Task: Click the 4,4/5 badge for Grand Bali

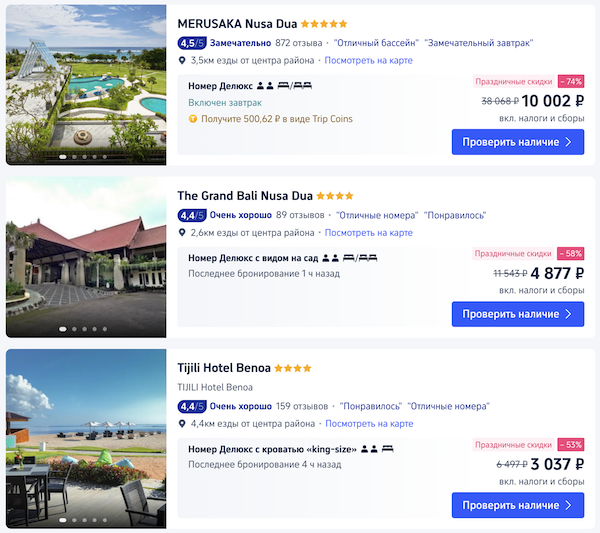Action: (x=191, y=215)
